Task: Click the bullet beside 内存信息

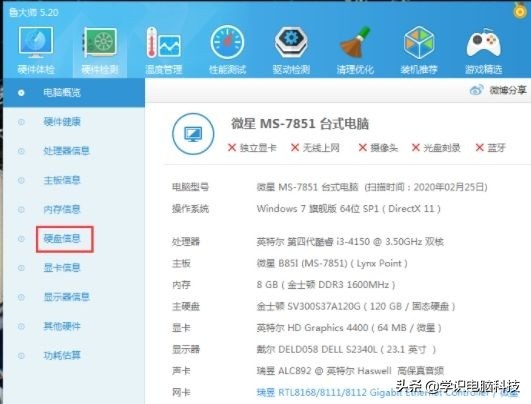Action: 21,209
